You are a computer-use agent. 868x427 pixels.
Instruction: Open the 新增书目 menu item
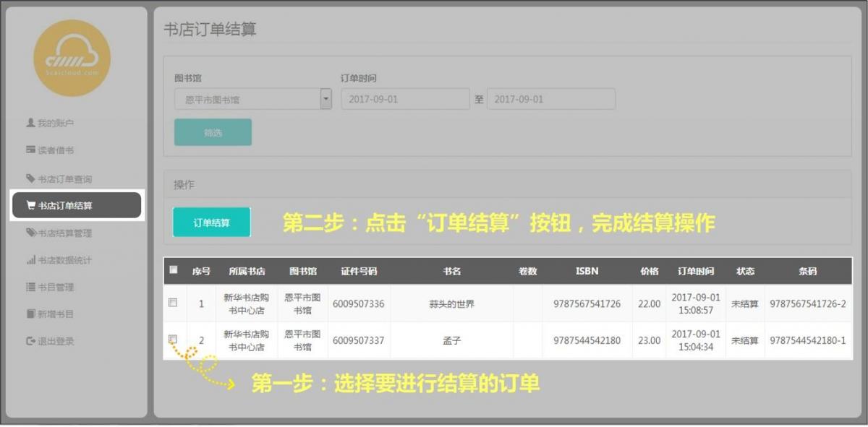[55, 314]
